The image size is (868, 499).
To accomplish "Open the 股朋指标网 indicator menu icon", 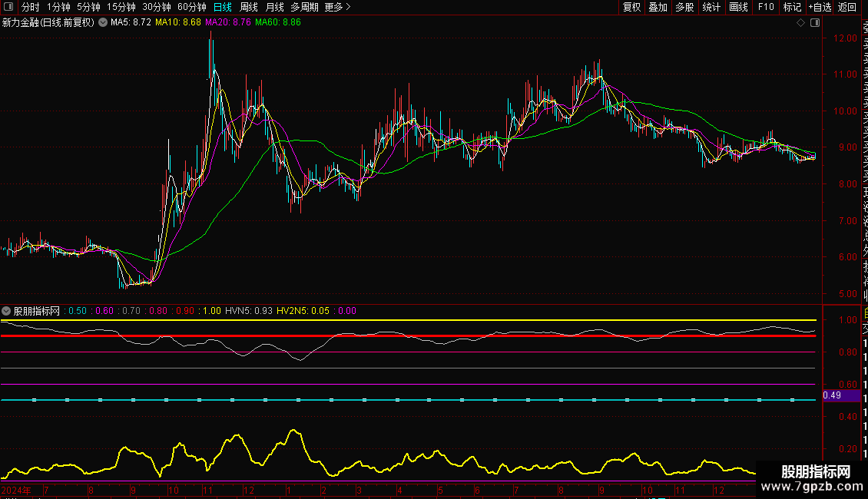I will (7, 311).
